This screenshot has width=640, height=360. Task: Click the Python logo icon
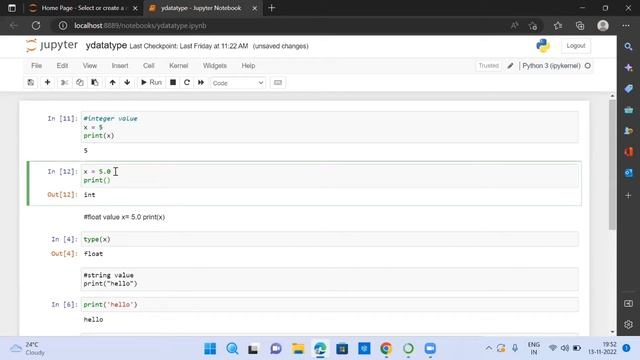tap(543, 46)
